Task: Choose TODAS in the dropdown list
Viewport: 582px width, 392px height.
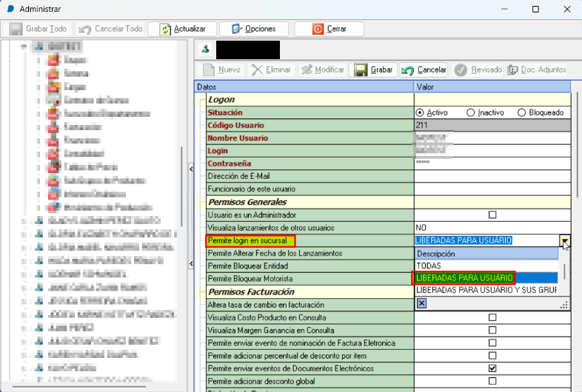Action: (x=486, y=266)
